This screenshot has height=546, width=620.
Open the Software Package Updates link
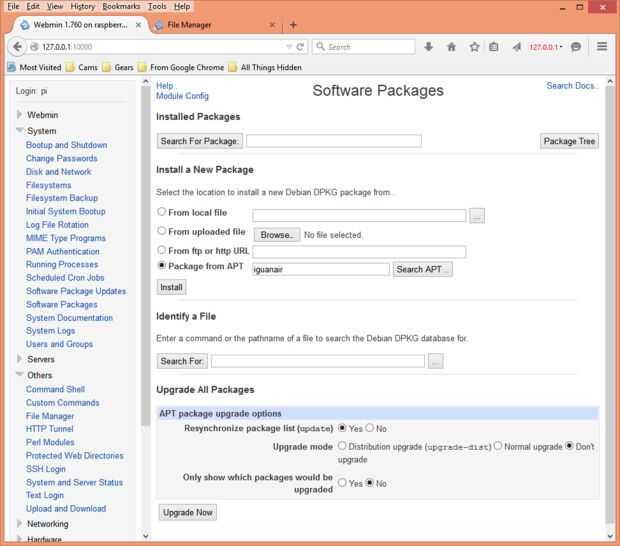click(x=76, y=291)
